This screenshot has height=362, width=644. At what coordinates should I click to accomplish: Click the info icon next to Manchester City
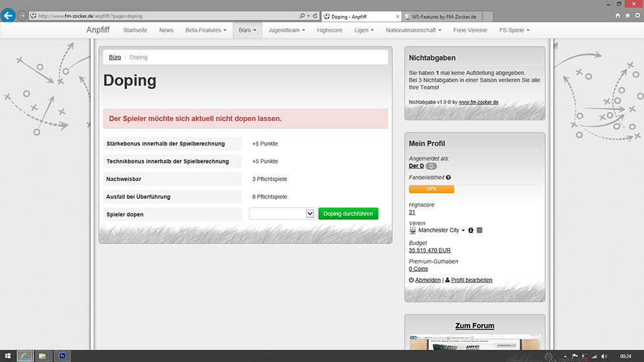pyautogui.click(x=471, y=230)
